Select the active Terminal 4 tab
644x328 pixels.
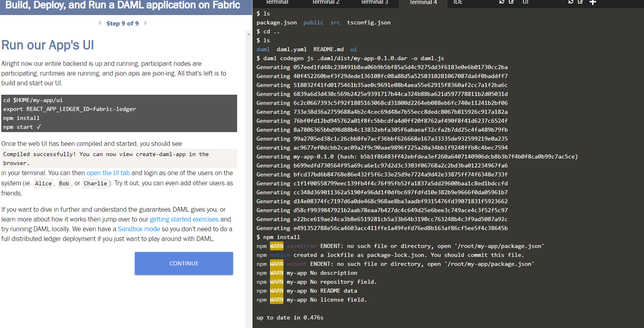(x=423, y=2)
